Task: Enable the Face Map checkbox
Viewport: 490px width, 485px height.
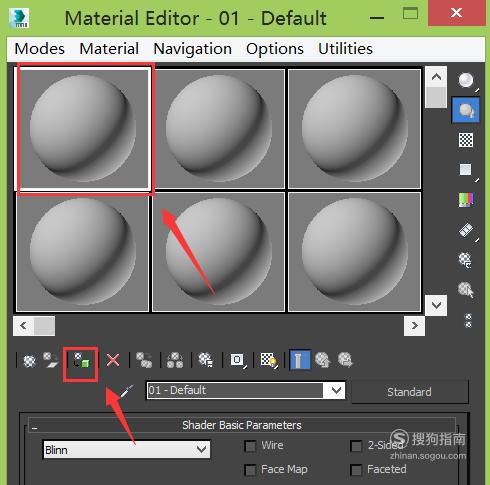Action: [250, 470]
